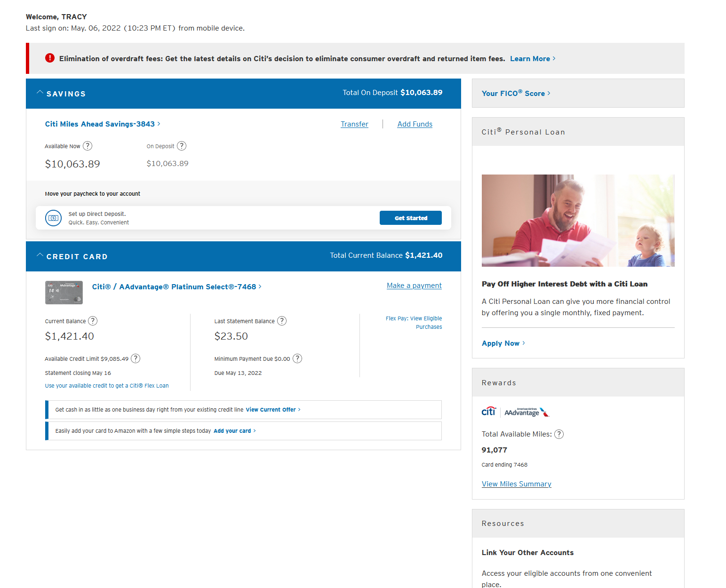Click the 91,077 miles value
This screenshot has height=588, width=726.
[495, 450]
